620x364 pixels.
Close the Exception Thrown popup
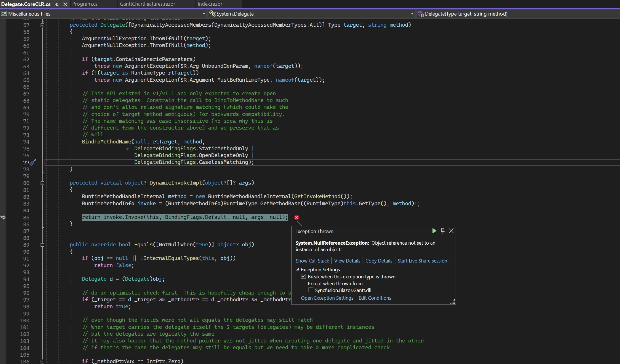451,231
